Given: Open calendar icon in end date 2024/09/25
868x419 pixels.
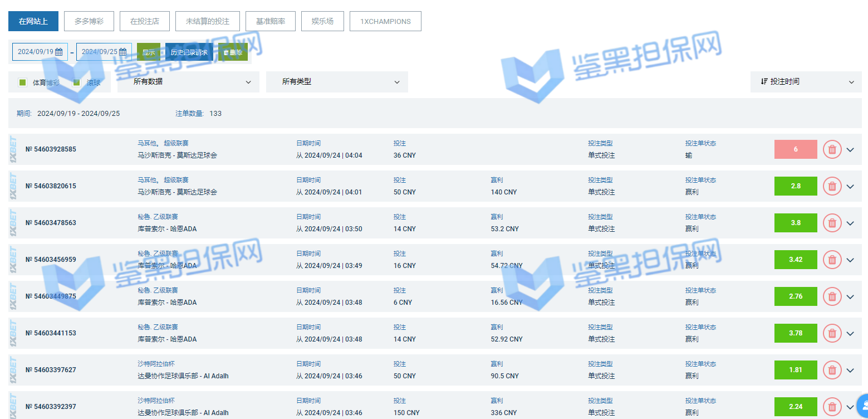Looking at the screenshot, I should click(123, 52).
